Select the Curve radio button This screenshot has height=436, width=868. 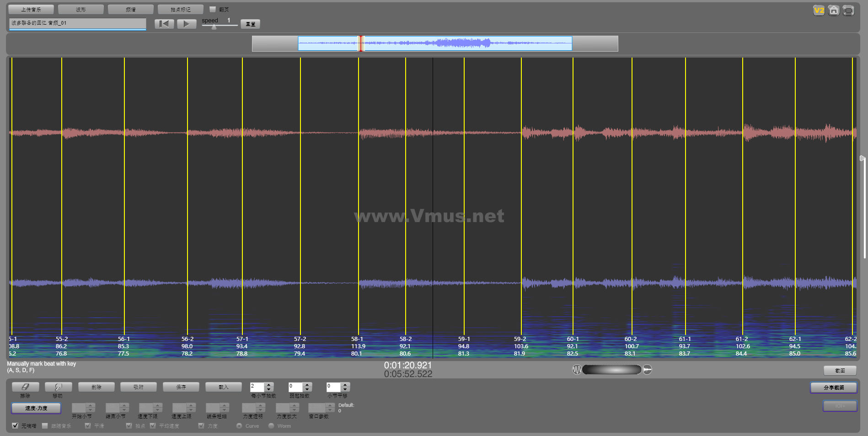pyautogui.click(x=239, y=426)
